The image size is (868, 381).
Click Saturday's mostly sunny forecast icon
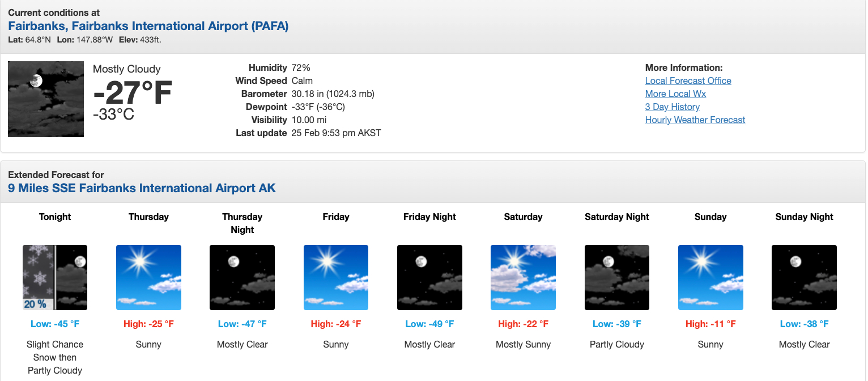click(x=523, y=277)
